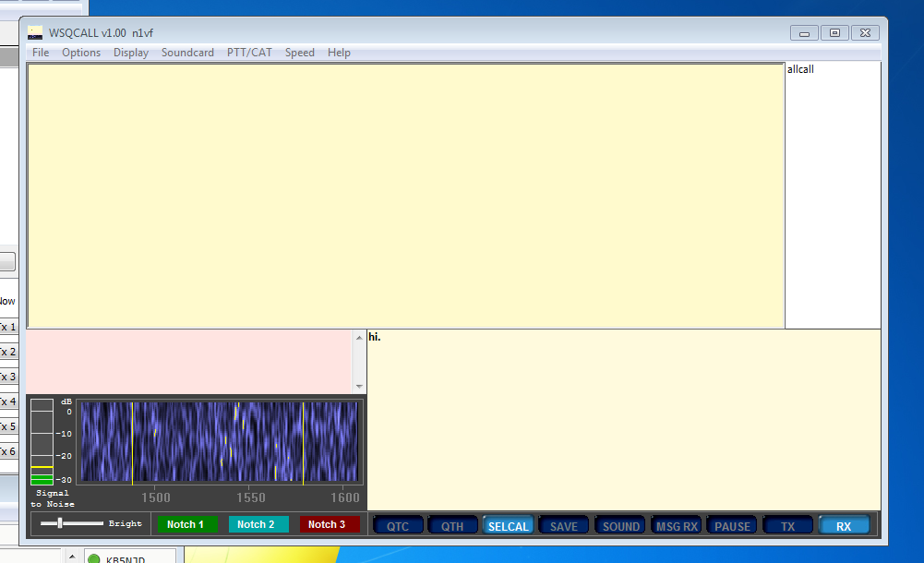Click the QTC button
The height and width of the screenshot is (563, 924).
pyautogui.click(x=398, y=525)
